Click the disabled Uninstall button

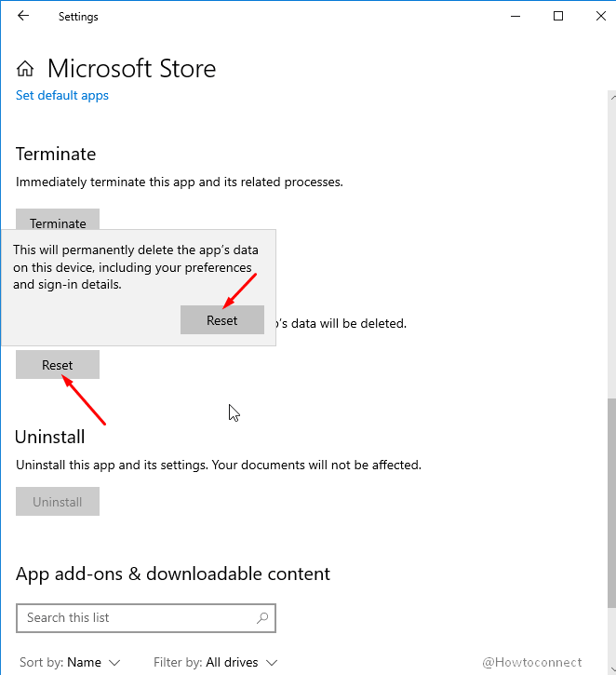[58, 502]
